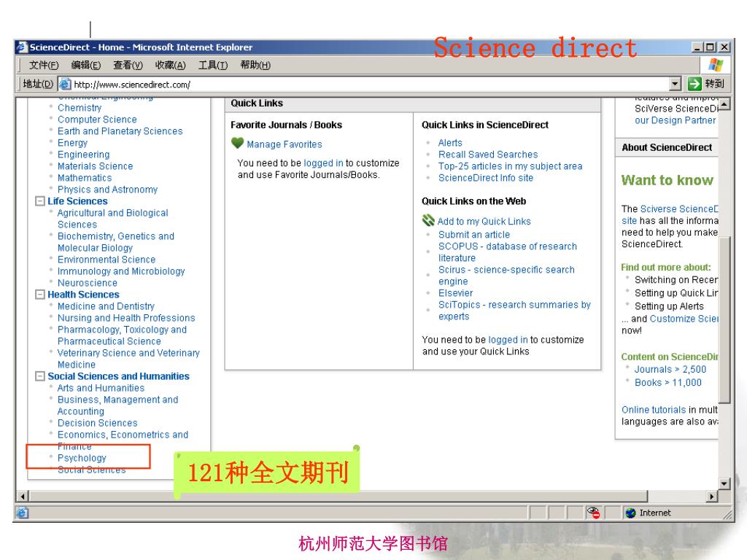Click the ScienceDirect title bar window icon
The height and width of the screenshot is (560, 747).
click(22, 47)
